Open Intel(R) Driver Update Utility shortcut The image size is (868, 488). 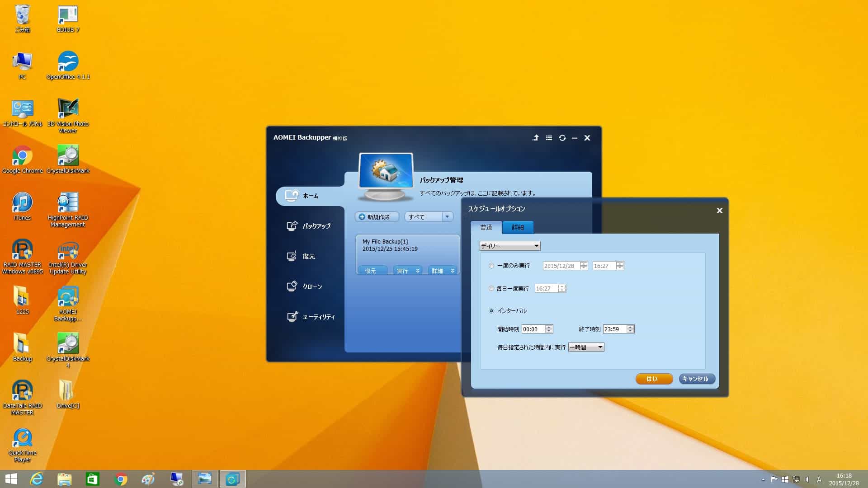(68, 257)
